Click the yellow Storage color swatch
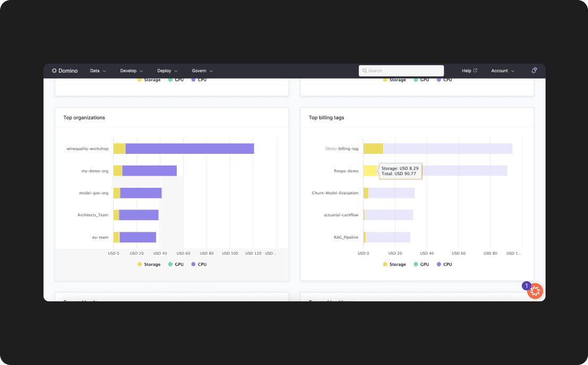 (140, 264)
